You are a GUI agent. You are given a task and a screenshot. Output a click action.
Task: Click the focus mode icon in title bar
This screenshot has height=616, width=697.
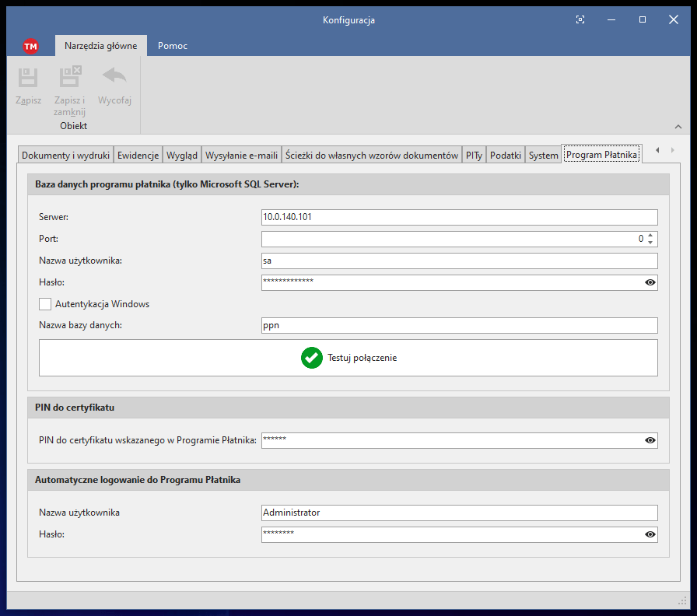tap(580, 19)
